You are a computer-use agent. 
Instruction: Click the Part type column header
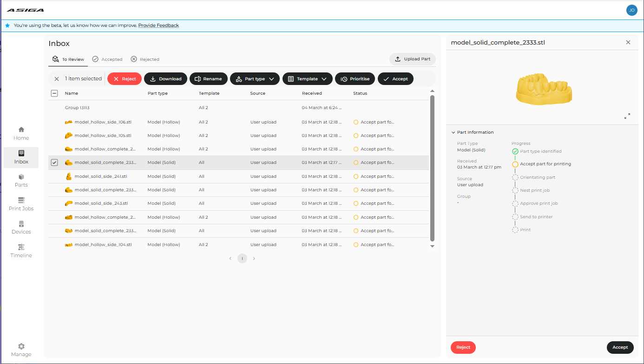point(158,93)
